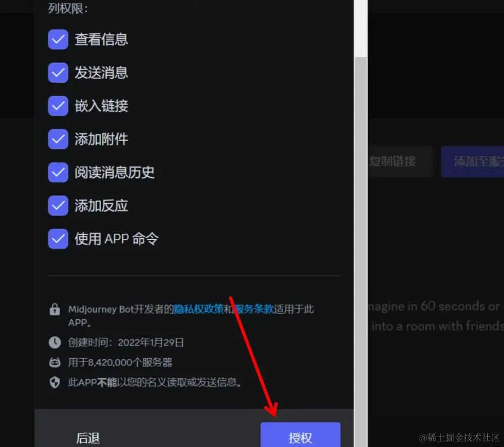Screen dimensions: 504x447
Task: Uncheck the 添加附件 checkbox
Action: click(x=58, y=139)
